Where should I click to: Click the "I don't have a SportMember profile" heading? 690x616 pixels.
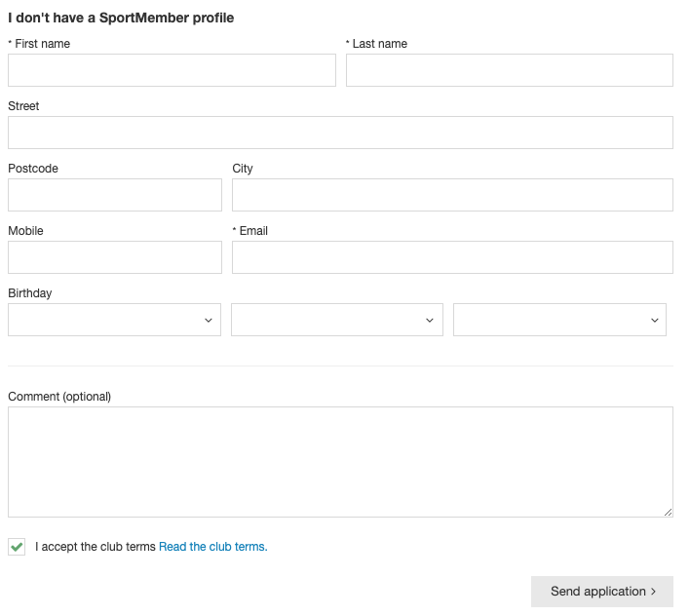[121, 18]
